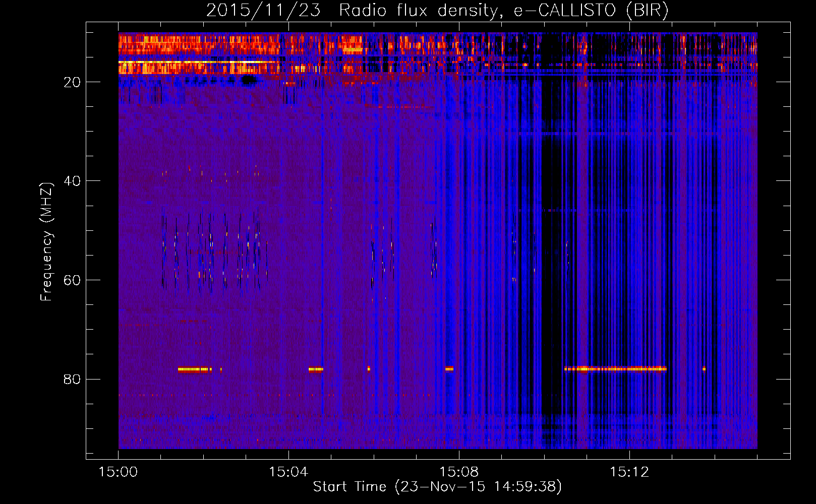Click the '15:04' time tick label
This screenshot has height=504, width=816.
coord(288,472)
